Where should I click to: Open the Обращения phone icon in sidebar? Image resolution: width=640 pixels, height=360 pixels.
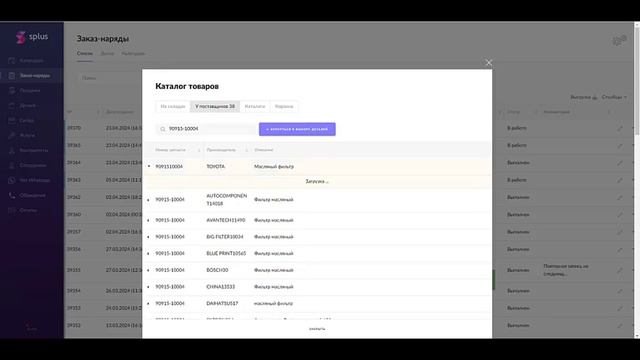pos(11,195)
